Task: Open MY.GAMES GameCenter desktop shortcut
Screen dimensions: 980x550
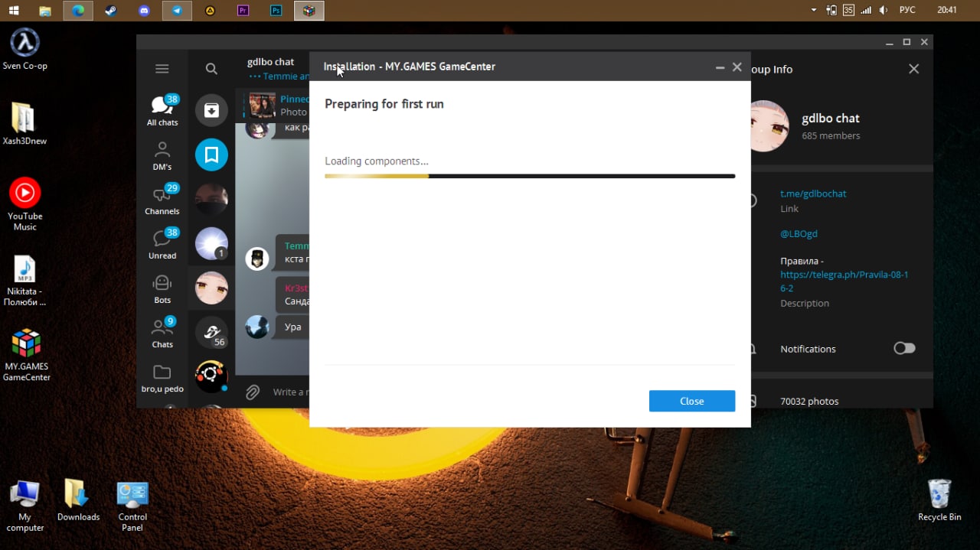Action: coord(26,355)
